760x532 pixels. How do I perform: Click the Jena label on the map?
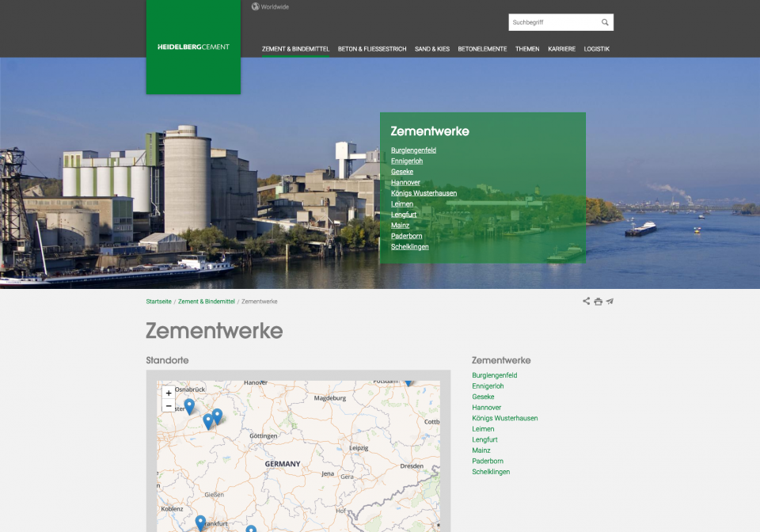point(328,473)
